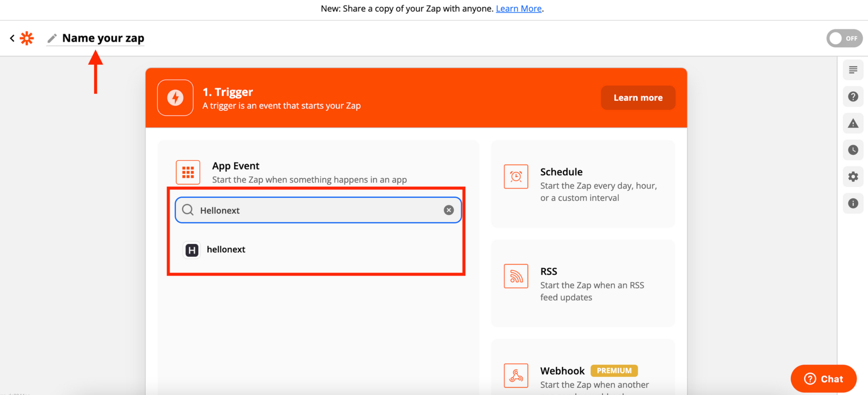Click the Webhook icon
Image resolution: width=868 pixels, height=395 pixels.
[x=516, y=375]
